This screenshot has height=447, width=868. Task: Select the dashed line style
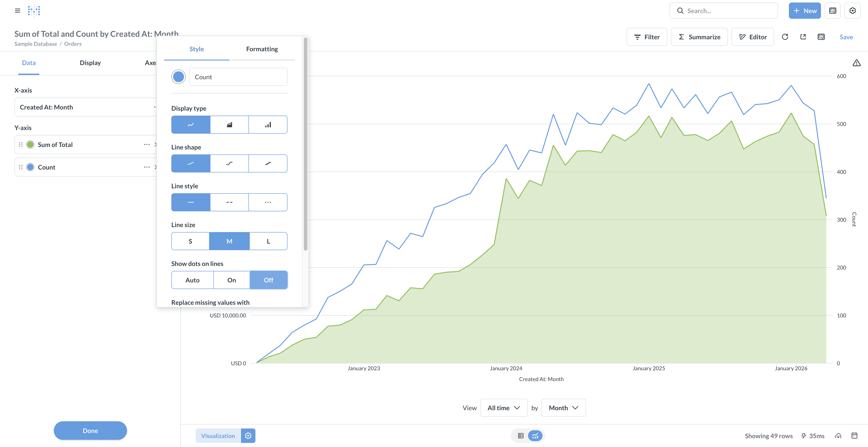pyautogui.click(x=229, y=202)
